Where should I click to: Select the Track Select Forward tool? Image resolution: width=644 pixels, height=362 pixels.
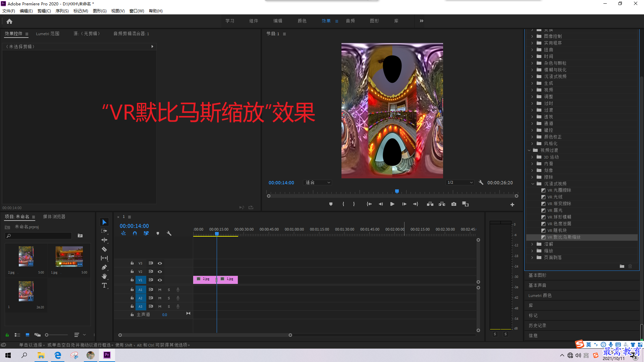(104, 231)
